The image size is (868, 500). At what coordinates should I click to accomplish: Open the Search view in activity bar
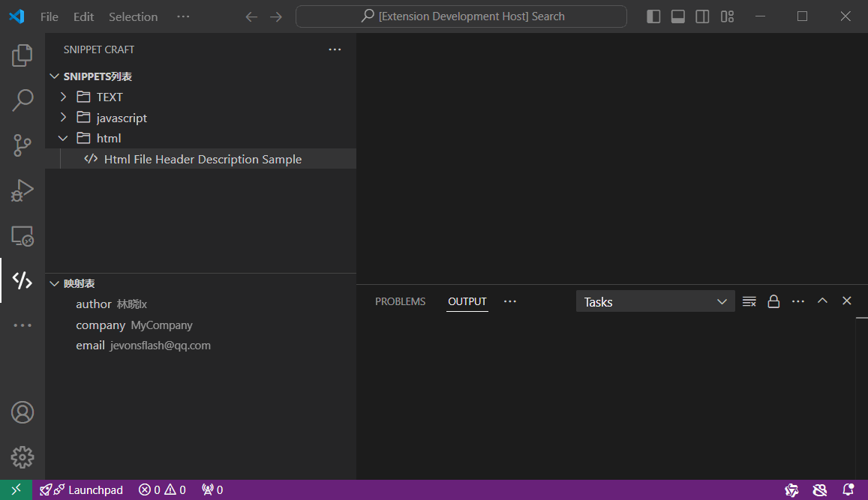click(23, 100)
